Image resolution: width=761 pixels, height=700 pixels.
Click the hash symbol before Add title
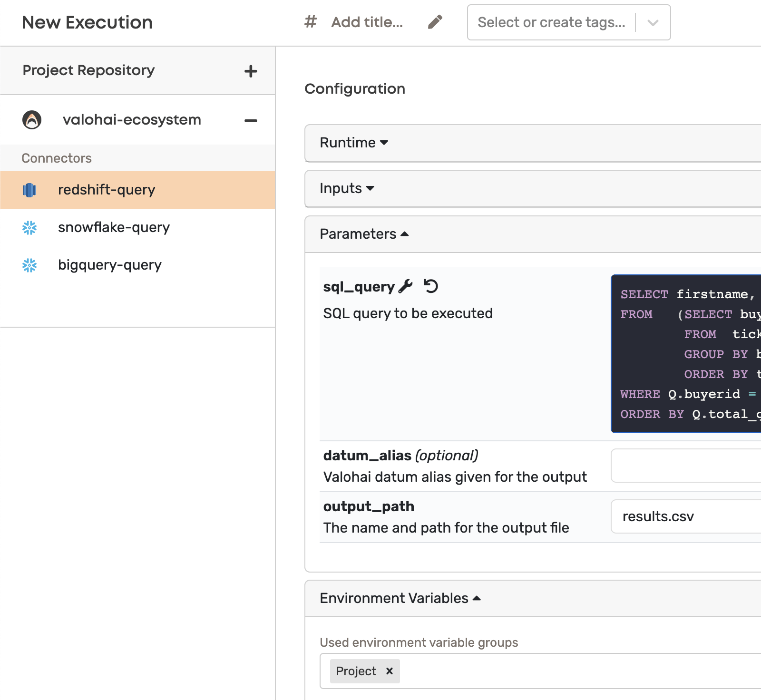point(311,22)
